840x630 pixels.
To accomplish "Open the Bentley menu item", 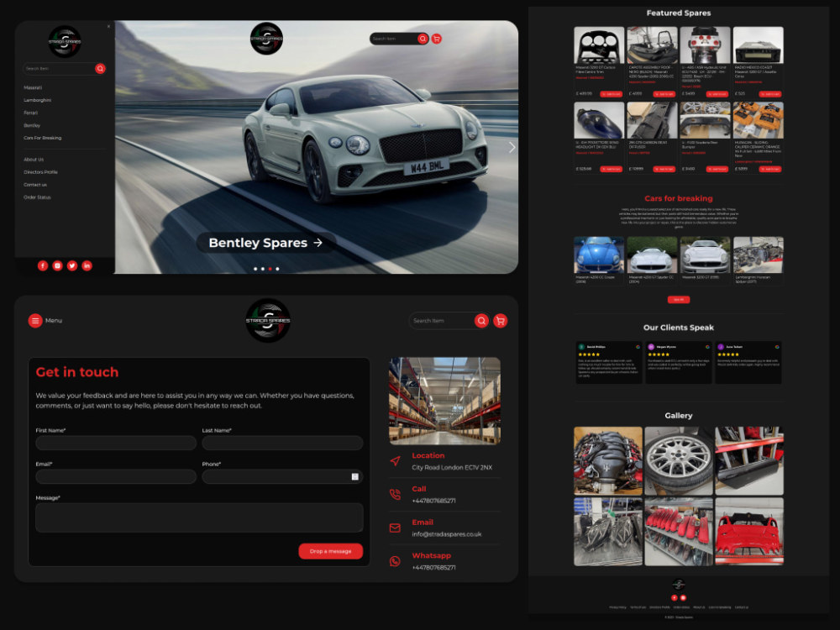I will 32,125.
